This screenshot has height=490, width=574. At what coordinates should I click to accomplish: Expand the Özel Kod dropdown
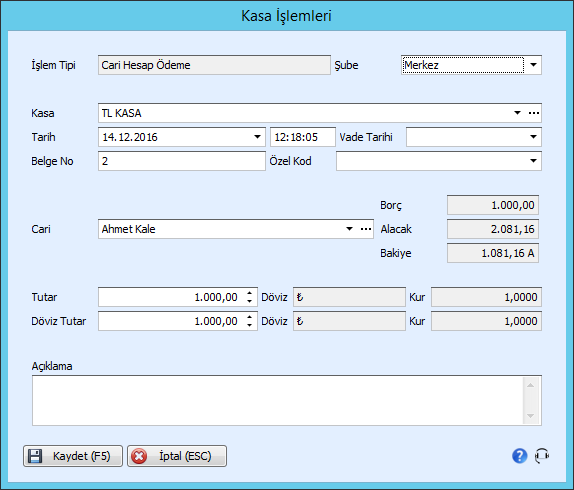point(533,161)
